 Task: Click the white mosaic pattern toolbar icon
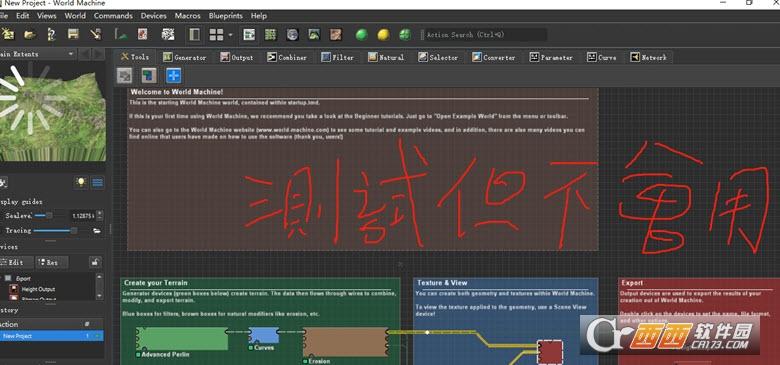point(168,34)
